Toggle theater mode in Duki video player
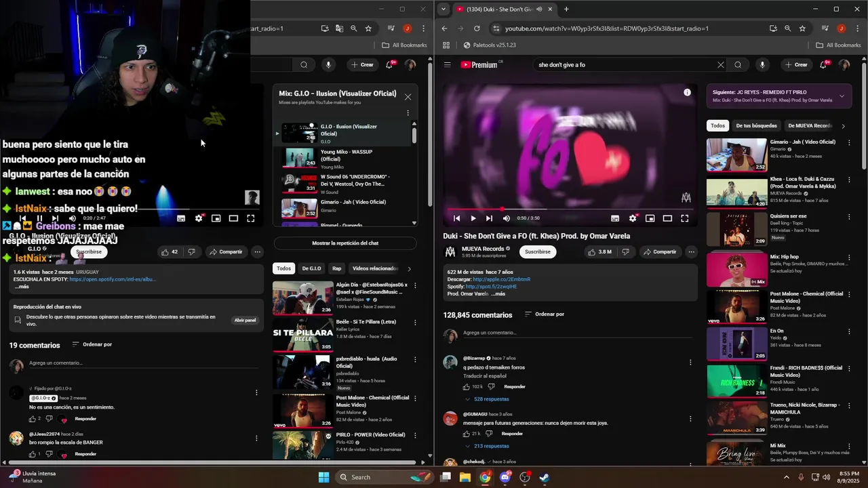Viewport: 868px width, 488px height. coord(667,218)
